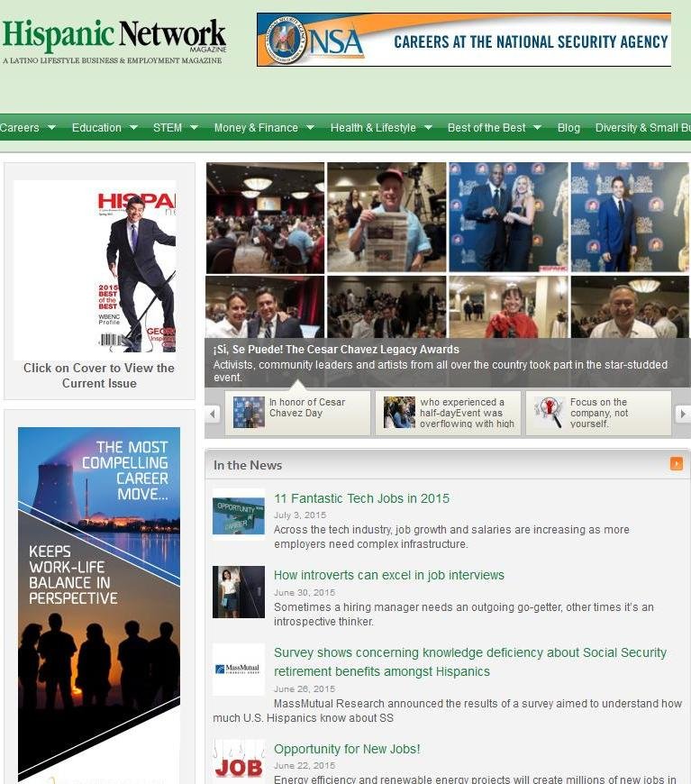Screen dimensions: 691x784
Task: Open '11 Fantastic Tech Jobs in 2015' article
Action: point(361,498)
